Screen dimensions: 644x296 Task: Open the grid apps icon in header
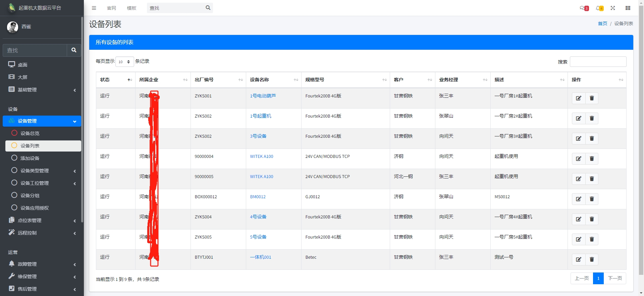(x=628, y=8)
